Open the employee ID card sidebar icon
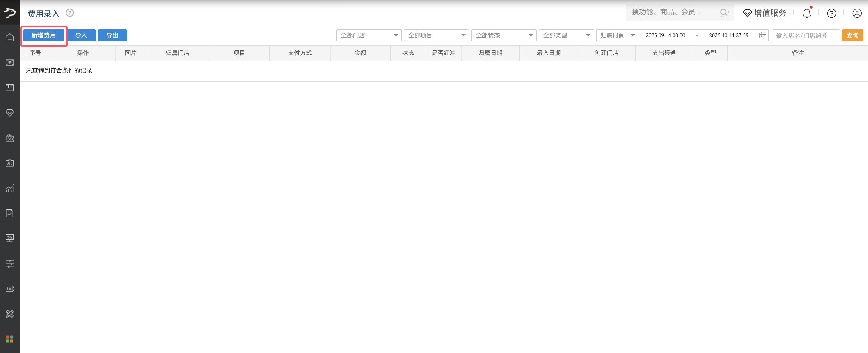 pos(10,163)
